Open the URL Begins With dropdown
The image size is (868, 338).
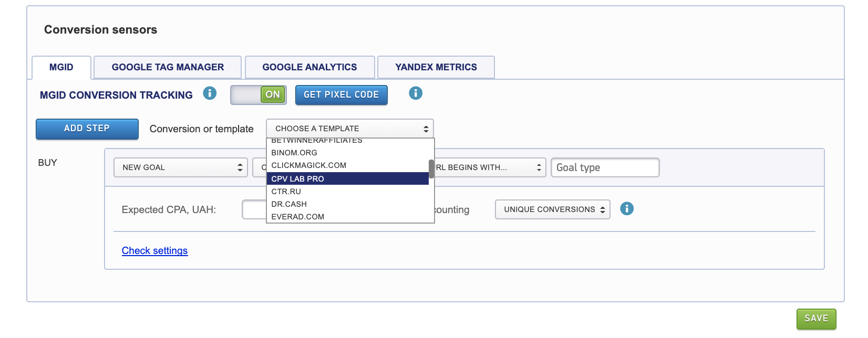click(x=489, y=167)
